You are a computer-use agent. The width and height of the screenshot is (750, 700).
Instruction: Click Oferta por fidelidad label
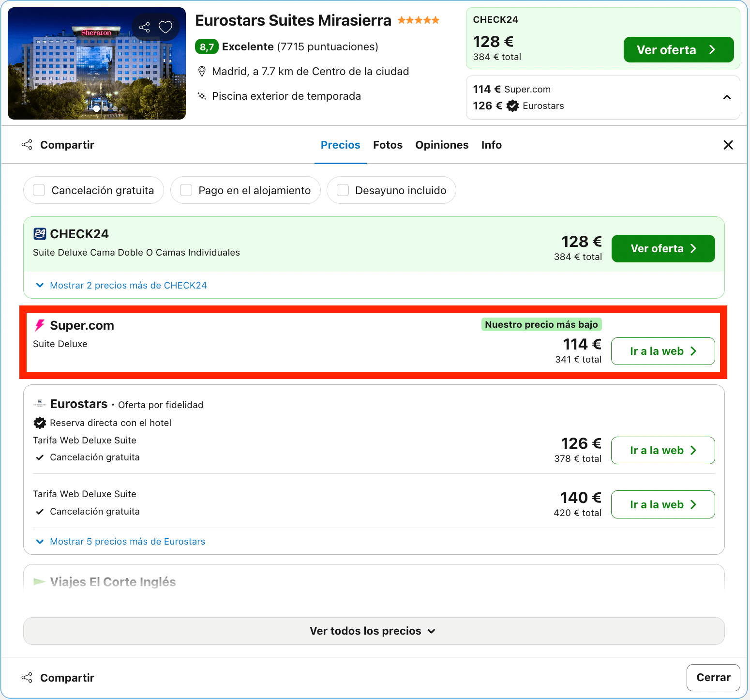[x=161, y=405]
